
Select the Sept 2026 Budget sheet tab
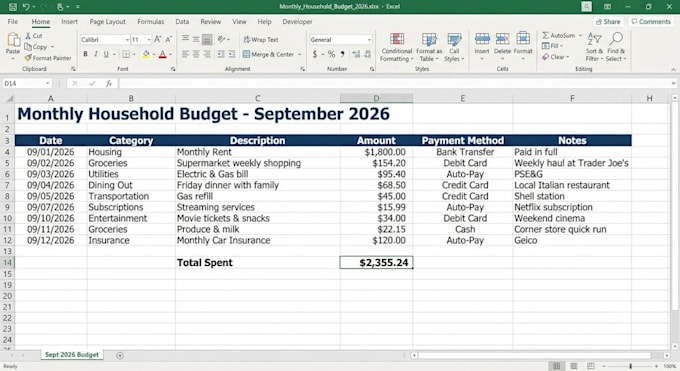72,355
